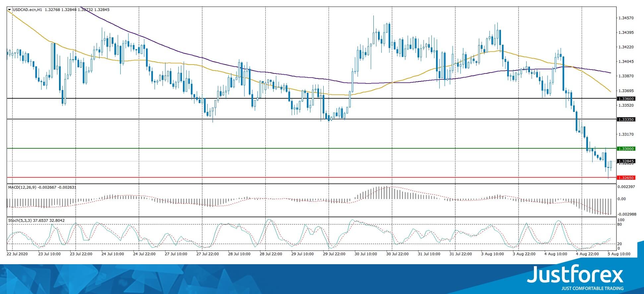Click the 29 Jul 10:00 time label
The width and height of the screenshot is (644, 294).
pos(303,254)
